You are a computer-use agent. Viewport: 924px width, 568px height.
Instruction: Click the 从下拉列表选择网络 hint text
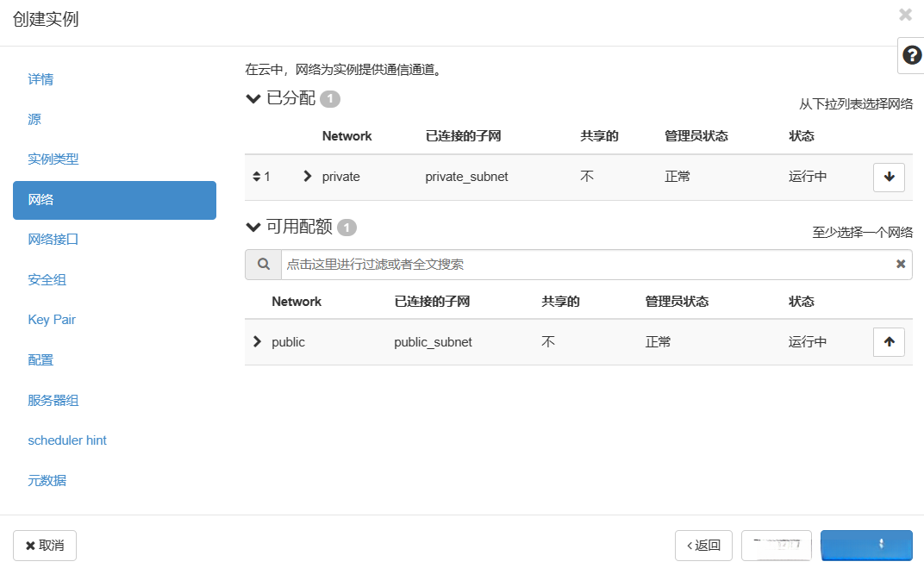(x=856, y=104)
